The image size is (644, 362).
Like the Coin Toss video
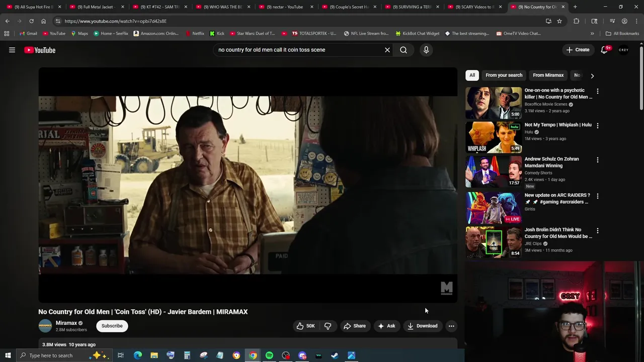(x=305, y=326)
